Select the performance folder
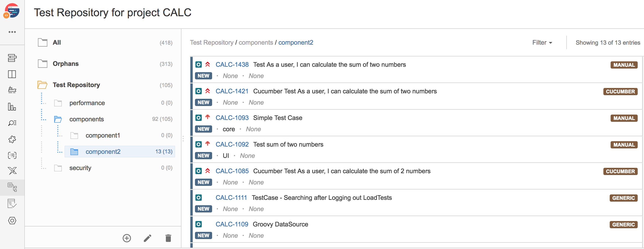 tap(87, 103)
